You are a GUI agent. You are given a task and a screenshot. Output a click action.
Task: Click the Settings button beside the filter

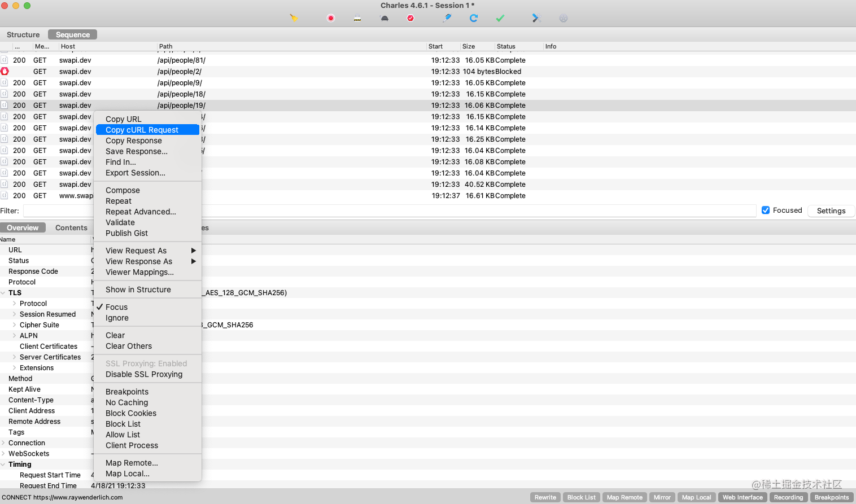831,211
